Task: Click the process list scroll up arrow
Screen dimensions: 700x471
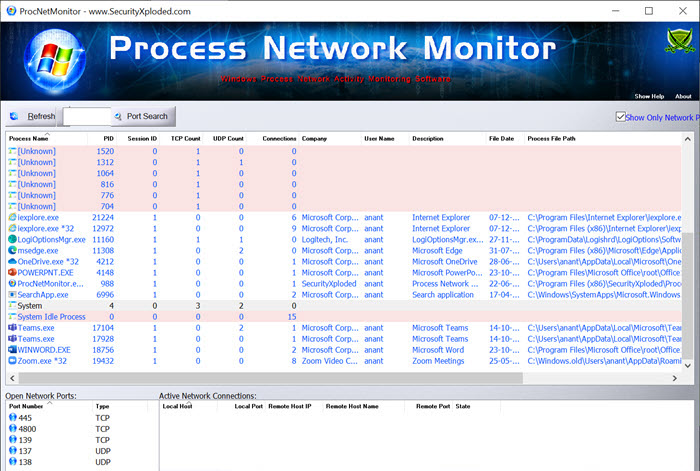Action: coord(688,139)
